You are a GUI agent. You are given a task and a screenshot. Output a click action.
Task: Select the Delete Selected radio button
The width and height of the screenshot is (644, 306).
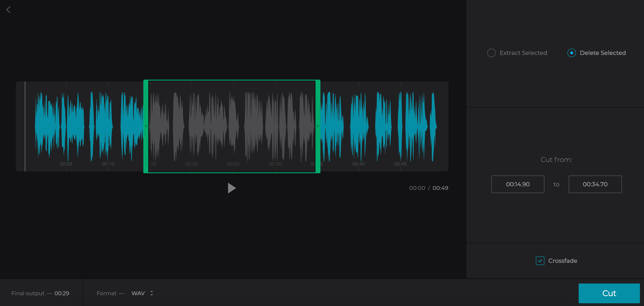(572, 53)
